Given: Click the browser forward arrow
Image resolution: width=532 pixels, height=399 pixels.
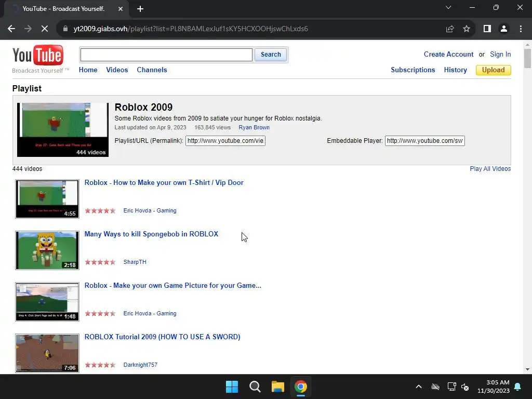Looking at the screenshot, I should pos(28,29).
